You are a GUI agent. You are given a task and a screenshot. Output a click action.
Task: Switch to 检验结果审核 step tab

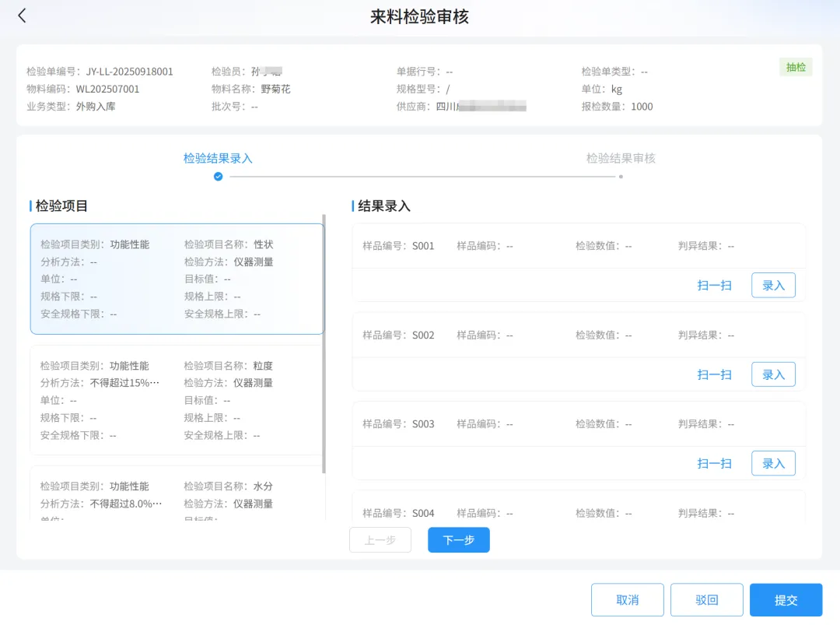click(x=621, y=158)
